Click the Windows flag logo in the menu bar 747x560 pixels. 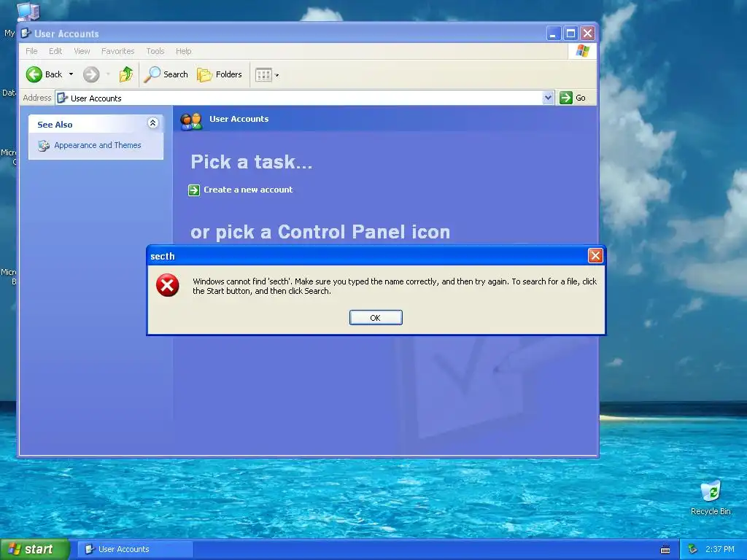tap(582, 50)
